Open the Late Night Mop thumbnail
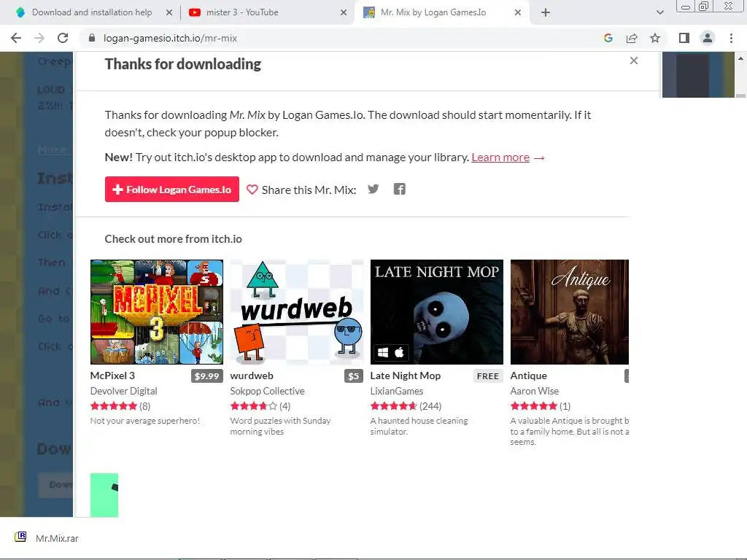Screen dimensions: 747x560 tap(436, 312)
